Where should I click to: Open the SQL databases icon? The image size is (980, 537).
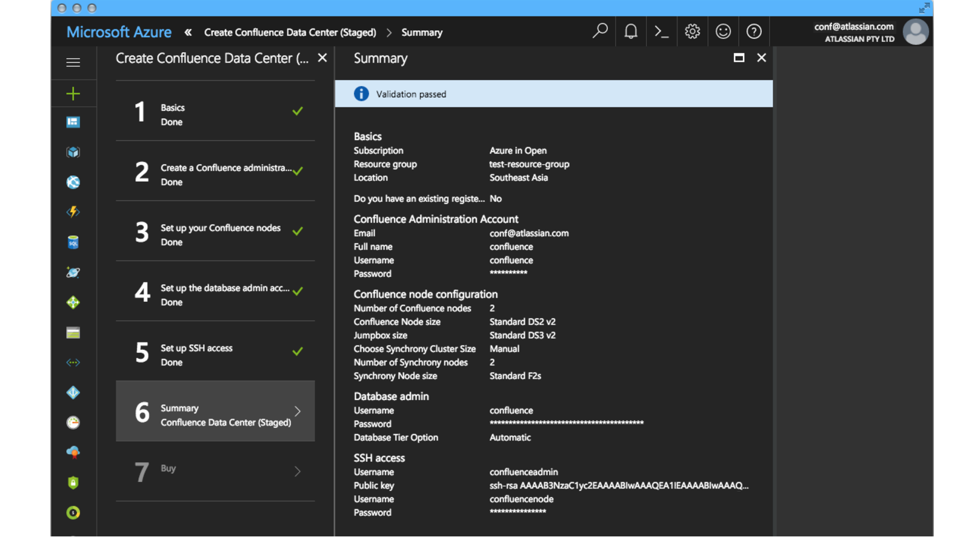(x=73, y=242)
